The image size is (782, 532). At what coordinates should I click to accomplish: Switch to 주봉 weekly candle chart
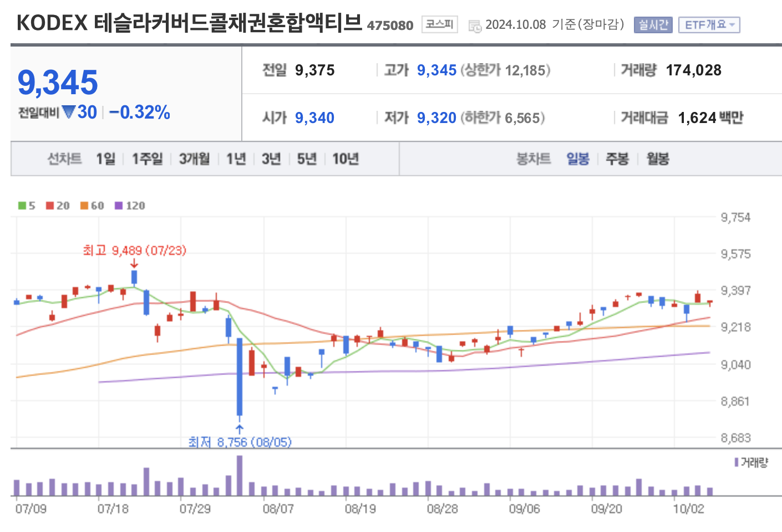pyautogui.click(x=617, y=159)
